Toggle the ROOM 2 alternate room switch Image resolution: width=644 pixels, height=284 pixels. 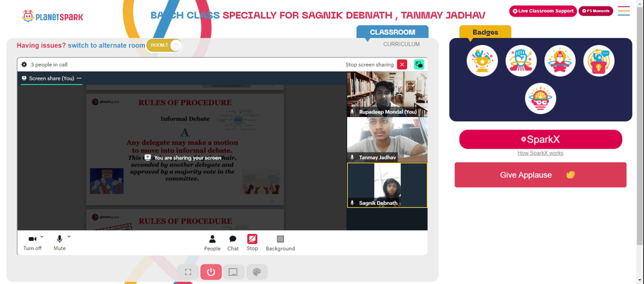[164, 45]
